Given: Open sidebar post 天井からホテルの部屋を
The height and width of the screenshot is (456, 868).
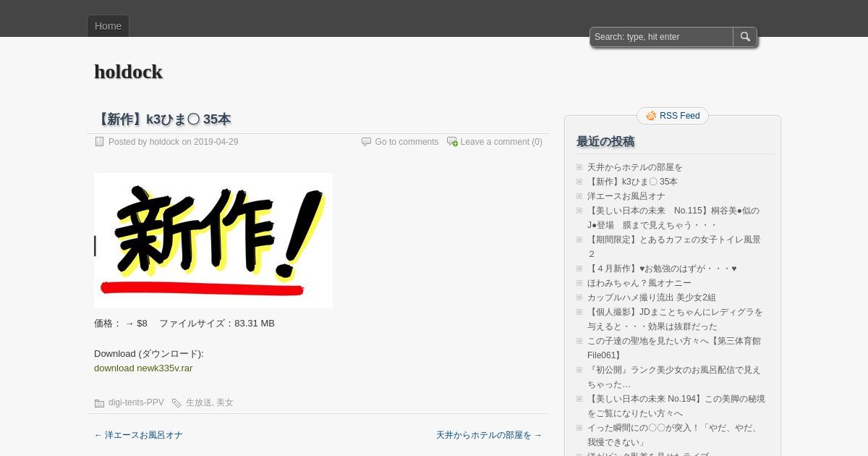Looking at the screenshot, I should point(635,167).
